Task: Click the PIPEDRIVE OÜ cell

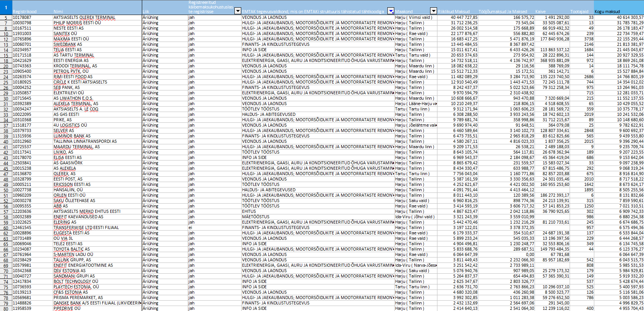Action: 67,308
